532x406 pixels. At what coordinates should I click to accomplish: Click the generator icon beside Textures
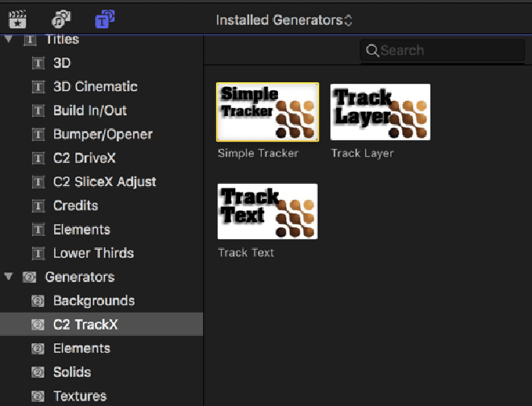pos(38,396)
